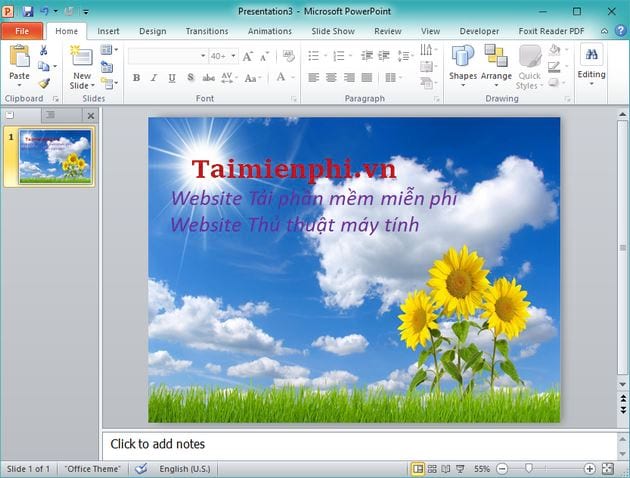Click the Clear All Formatting icon
630x478 pixels.
pos(288,56)
